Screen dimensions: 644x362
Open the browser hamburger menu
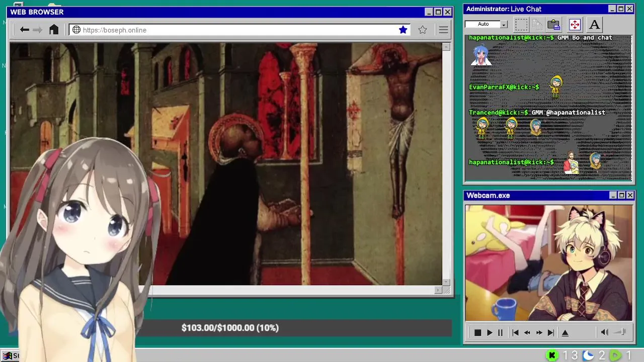point(443,30)
